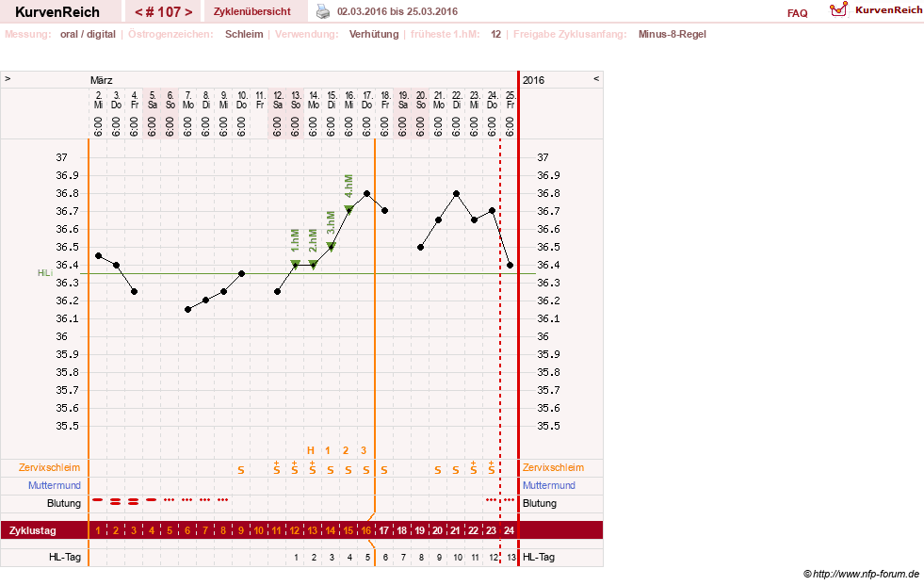Click mucus peak marker H
Viewport: 924px width, 585px height.
(311, 450)
